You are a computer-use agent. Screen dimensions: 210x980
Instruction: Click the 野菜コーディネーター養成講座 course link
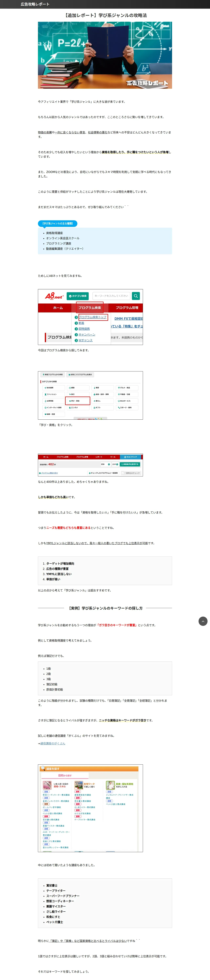[x=56, y=795]
